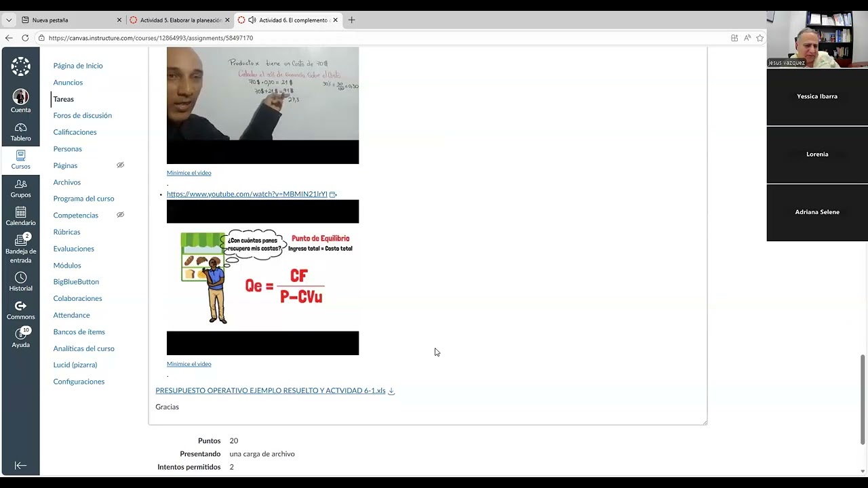View site information lock icon
The image size is (868, 488).
(41, 38)
